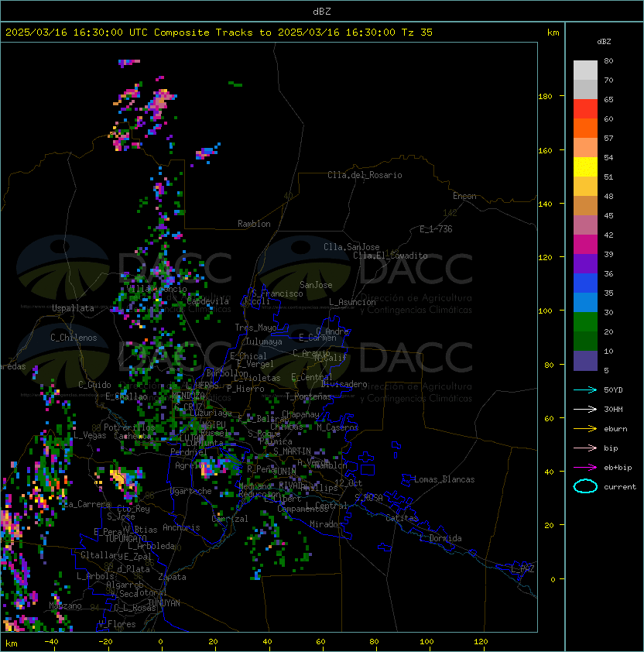The height and width of the screenshot is (652, 644).
Task: Click the -40 km tick on horizontal axis
Action: (52, 642)
